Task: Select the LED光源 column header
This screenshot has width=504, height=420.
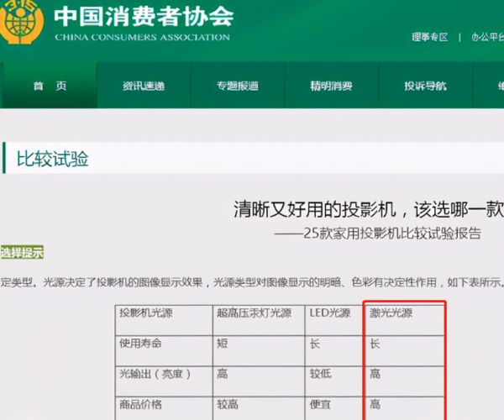Action: point(330,312)
